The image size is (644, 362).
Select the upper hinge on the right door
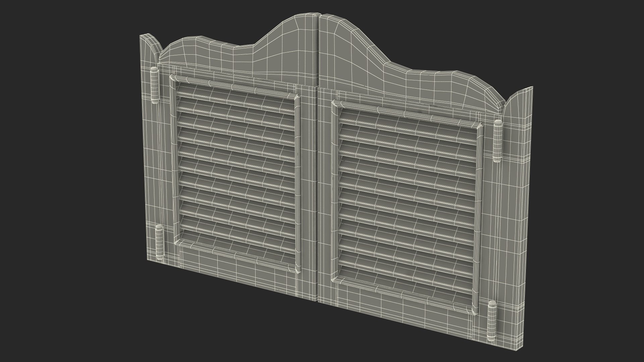(x=498, y=140)
